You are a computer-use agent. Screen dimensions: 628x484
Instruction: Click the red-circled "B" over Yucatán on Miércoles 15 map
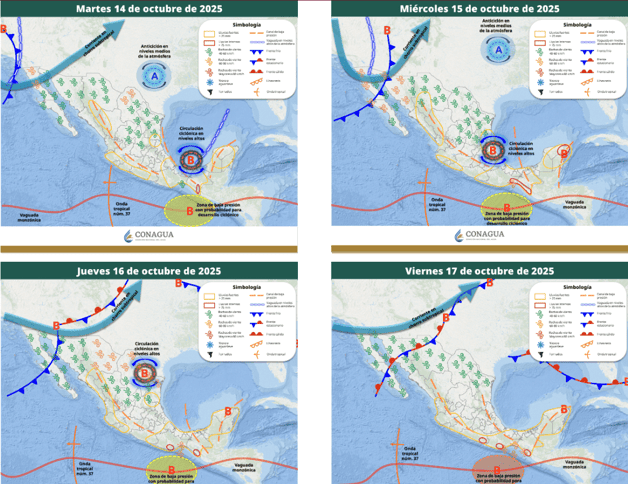(566, 153)
